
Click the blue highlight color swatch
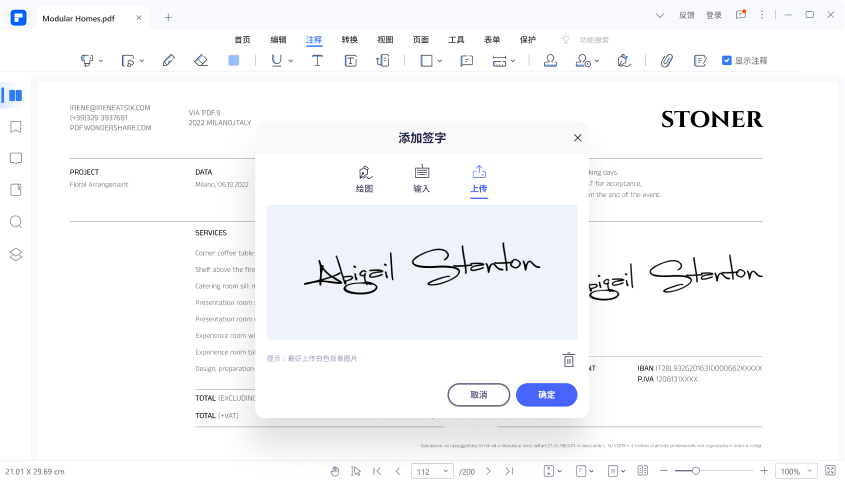point(234,60)
